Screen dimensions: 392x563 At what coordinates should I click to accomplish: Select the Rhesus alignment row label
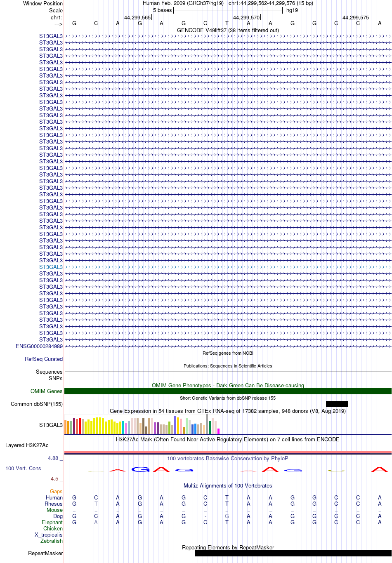pos(54,504)
